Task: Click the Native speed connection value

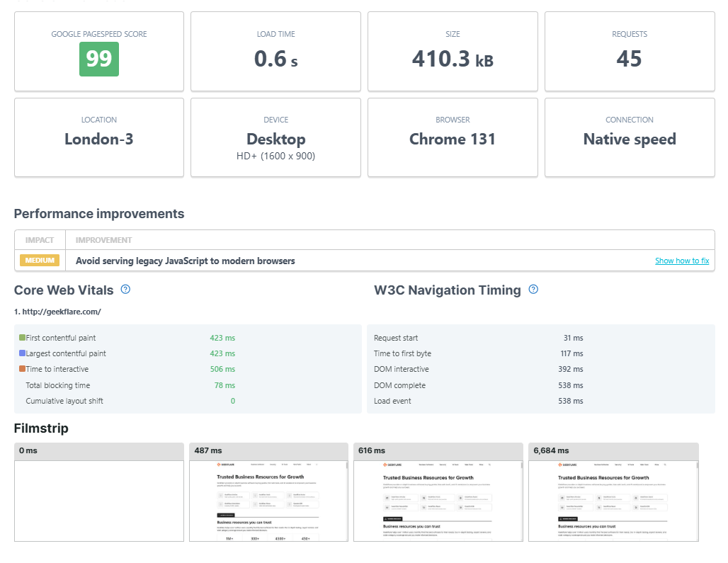Action: (630, 140)
